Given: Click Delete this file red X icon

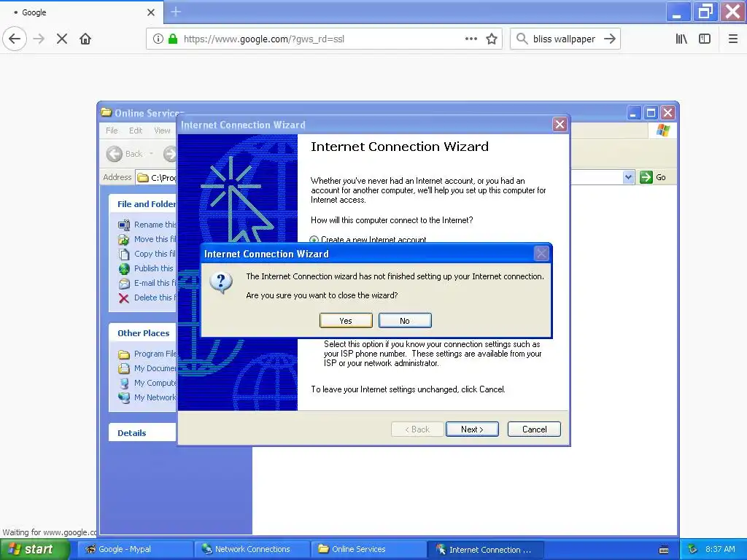Looking at the screenshot, I should (124, 298).
